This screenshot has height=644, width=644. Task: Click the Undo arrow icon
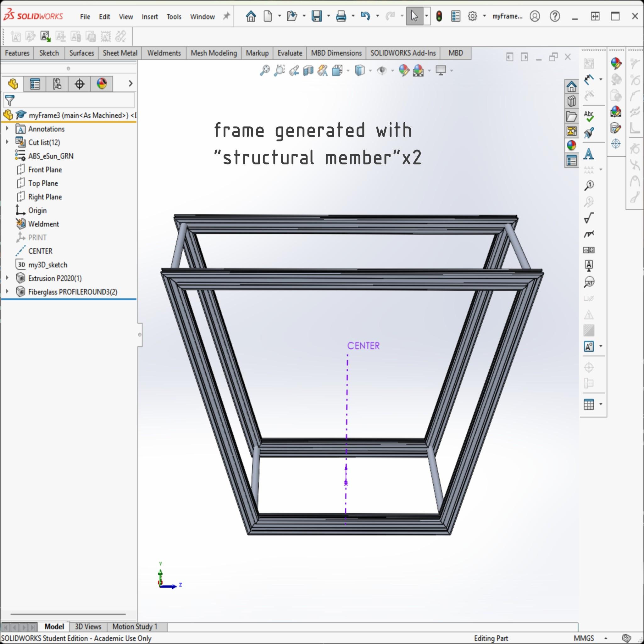coord(365,16)
